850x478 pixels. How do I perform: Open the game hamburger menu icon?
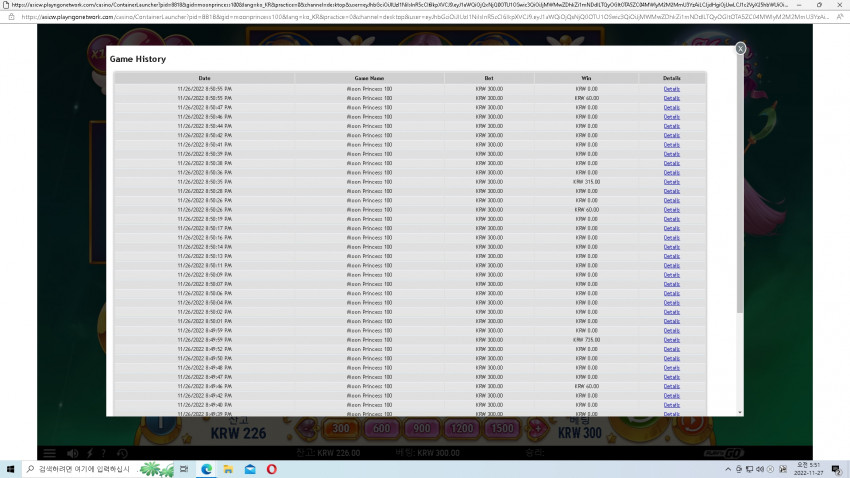(x=49, y=453)
